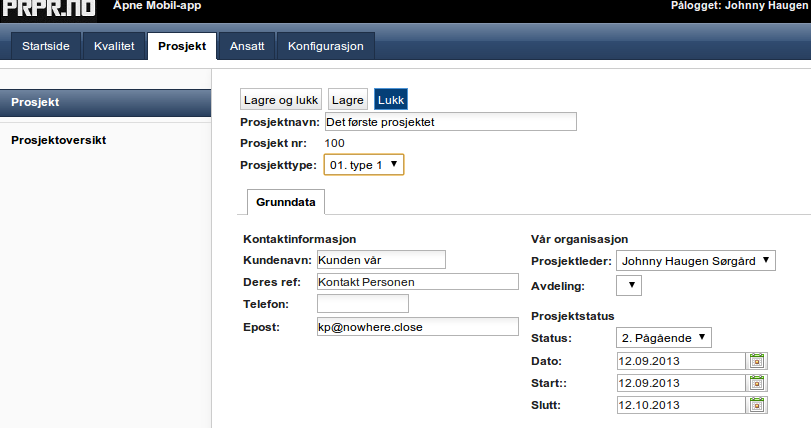The height and width of the screenshot is (428, 811).
Task: Click the Lagre button
Action: tap(348, 100)
